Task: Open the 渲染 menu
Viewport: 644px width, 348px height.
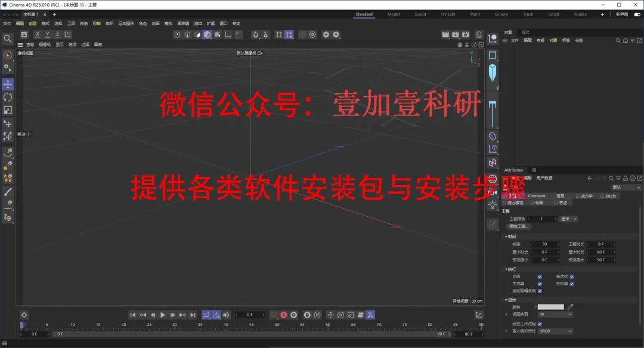Action: (198, 23)
